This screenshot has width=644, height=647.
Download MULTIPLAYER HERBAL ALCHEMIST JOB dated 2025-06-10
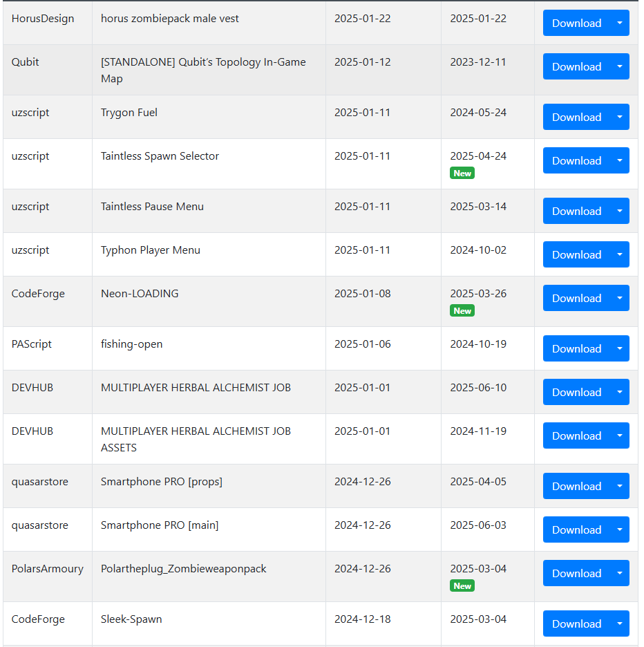[576, 392]
